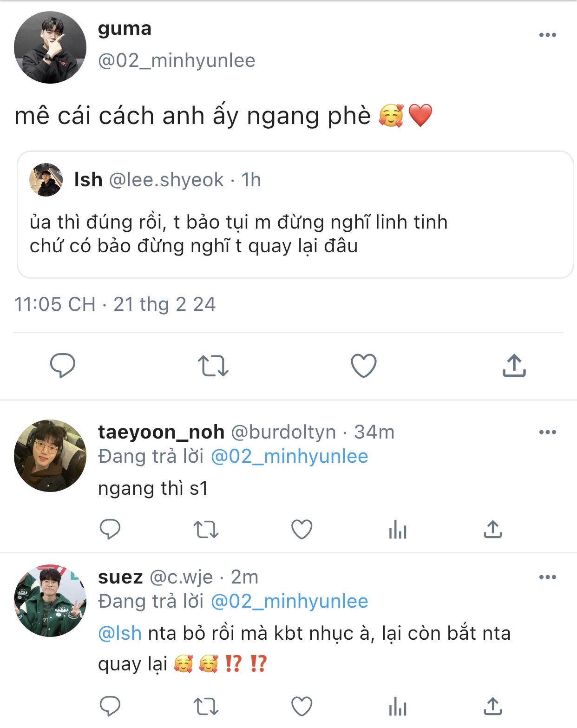The width and height of the screenshot is (577, 728).
Task: Like taeyoon_noh's reply
Action: click(302, 529)
